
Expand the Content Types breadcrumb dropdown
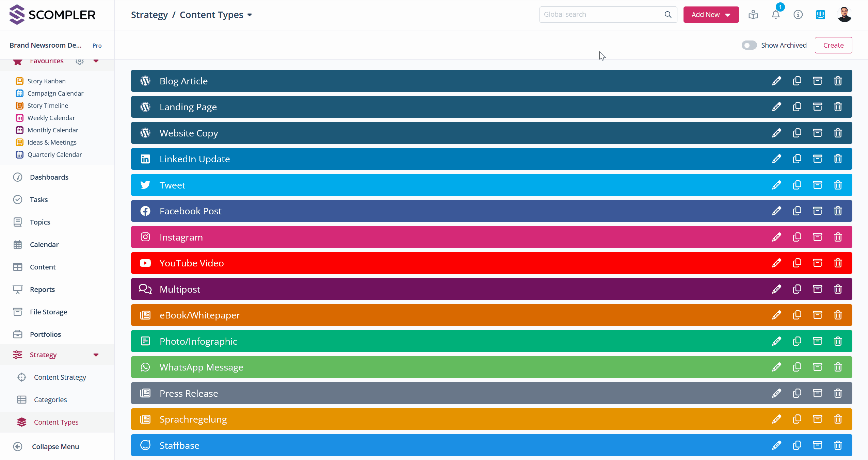click(x=250, y=15)
